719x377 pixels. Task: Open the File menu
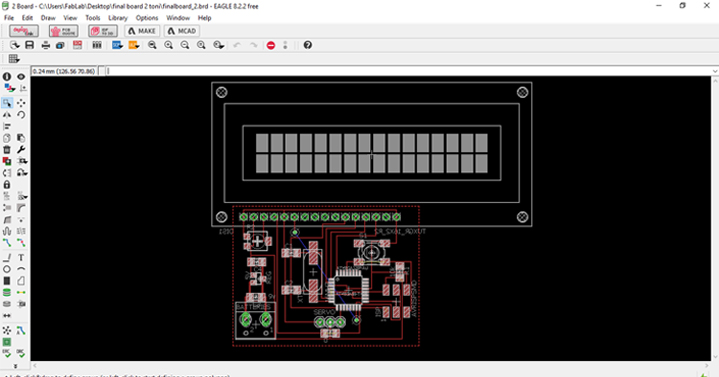9,18
